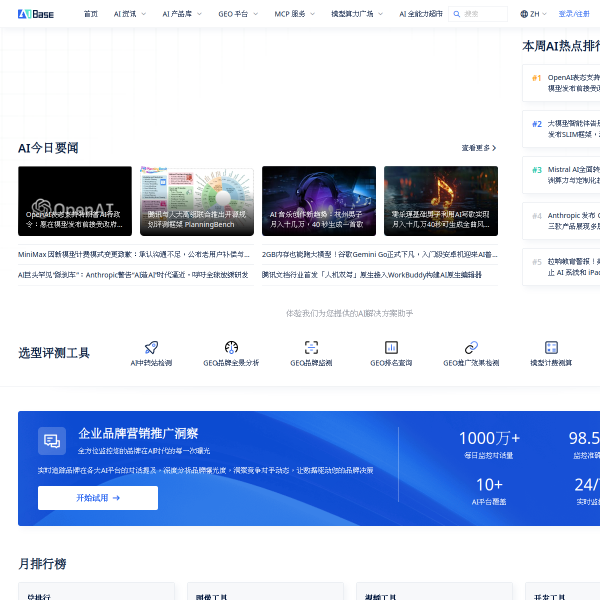Click the 模型计费测算 calculator icon
This screenshot has height=600, width=600.
(x=551, y=347)
